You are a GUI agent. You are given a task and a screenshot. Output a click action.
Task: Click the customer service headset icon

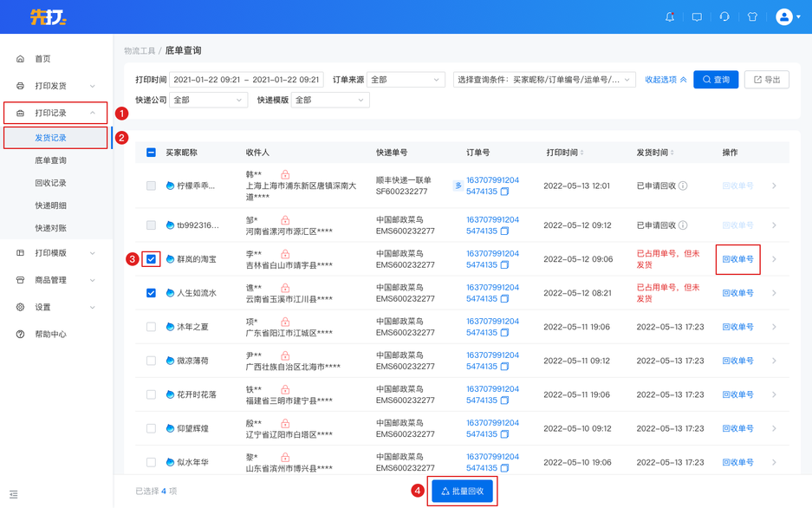(x=724, y=16)
